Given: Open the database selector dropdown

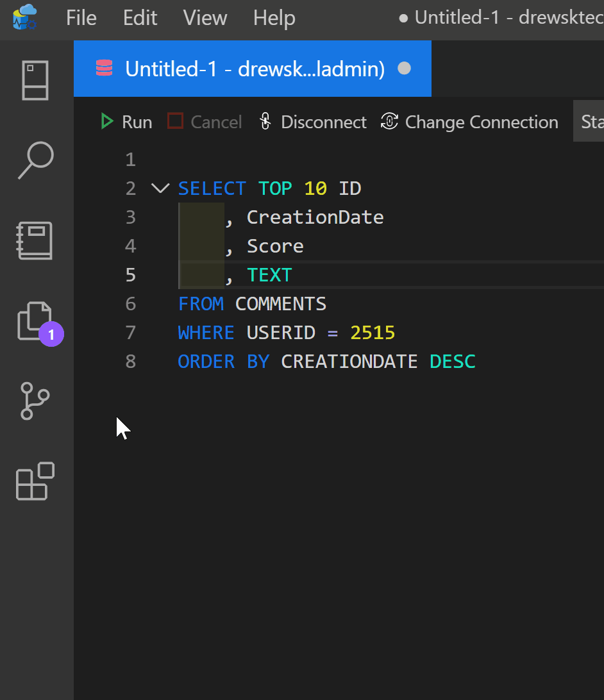Looking at the screenshot, I should point(590,121).
